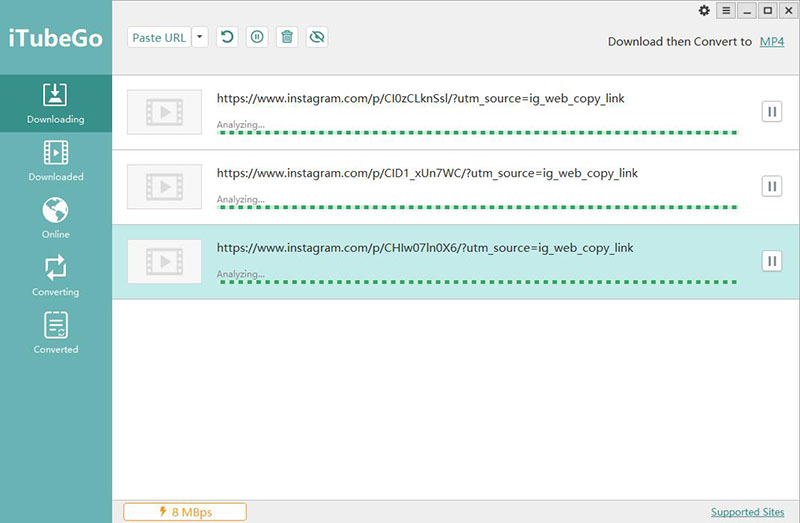Click progress bar of CID1_xUn7WC download
Viewport: 800px width, 523px height.
click(x=477, y=207)
